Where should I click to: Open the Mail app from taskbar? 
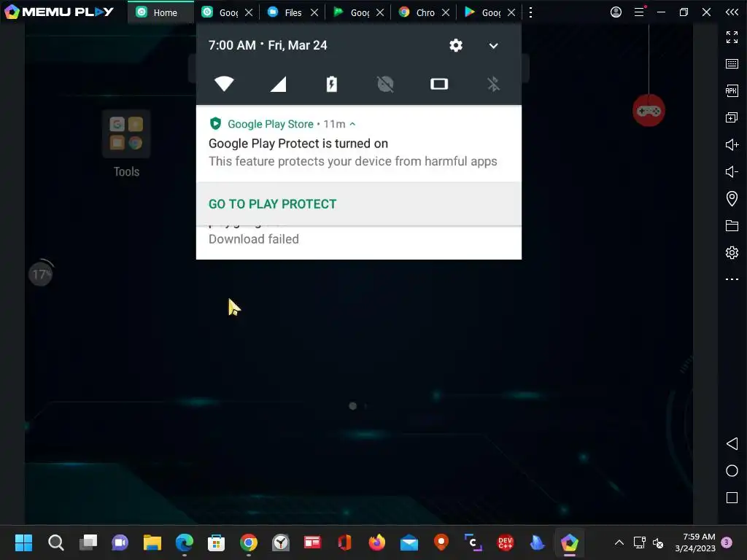point(409,542)
